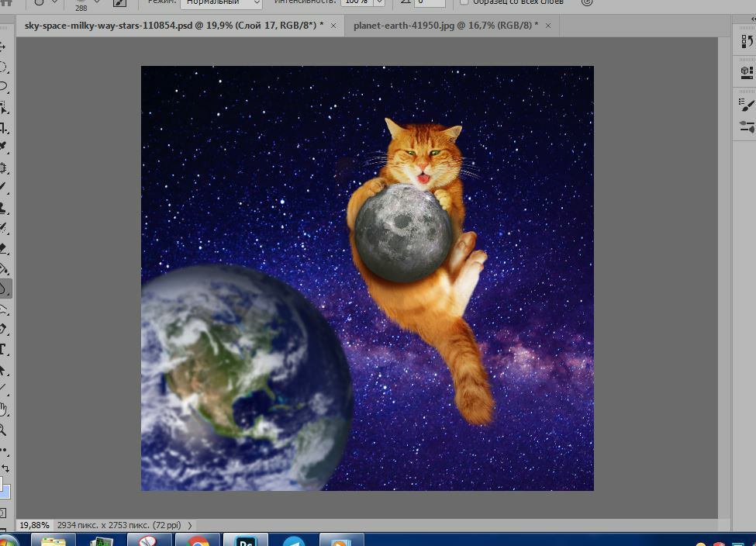Open Snipping Tool from the taskbar
Image resolution: width=756 pixels, height=546 pixels.
[x=149, y=541]
